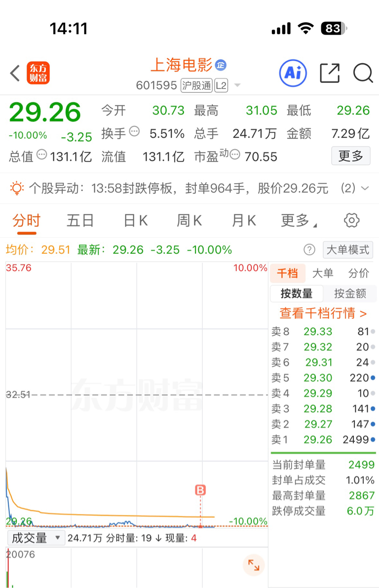Open the 成交量 indicator dropdown

pyautogui.click(x=36, y=538)
